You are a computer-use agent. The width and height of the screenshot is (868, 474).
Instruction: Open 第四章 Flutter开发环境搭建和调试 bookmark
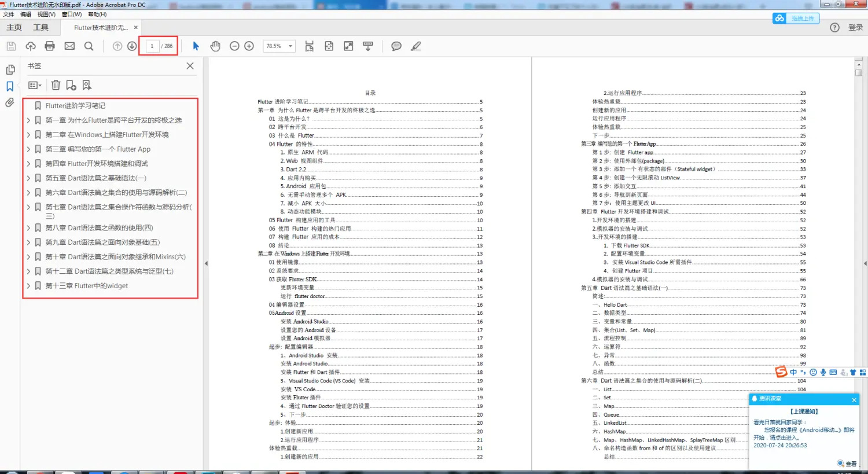point(97,164)
